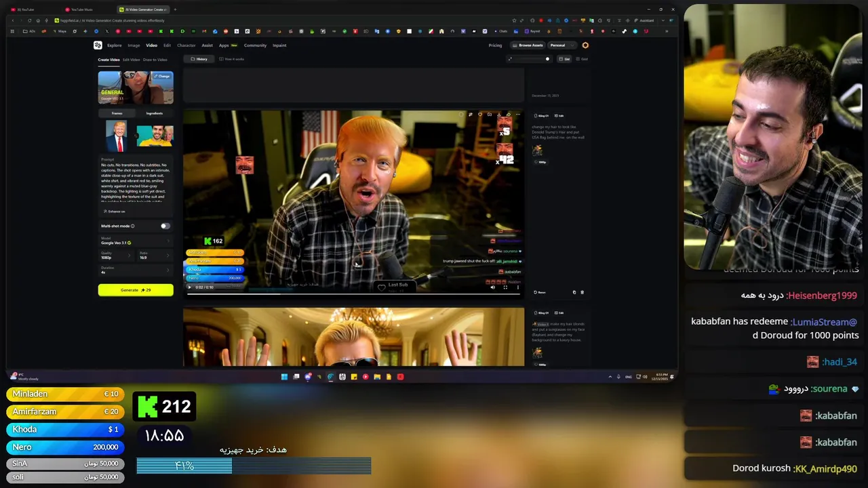
Task: Open the Windows Start button
Action: [284, 377]
